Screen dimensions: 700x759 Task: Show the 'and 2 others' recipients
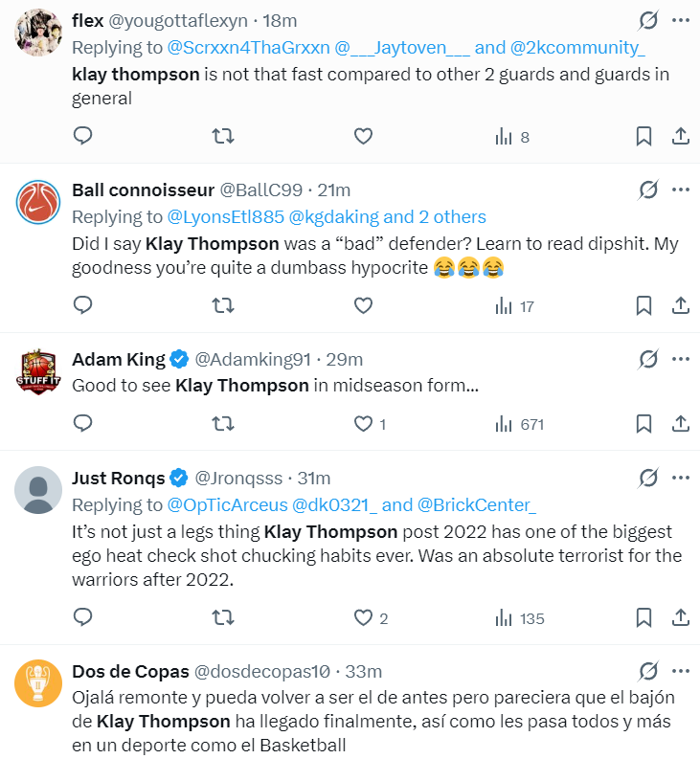tap(435, 217)
